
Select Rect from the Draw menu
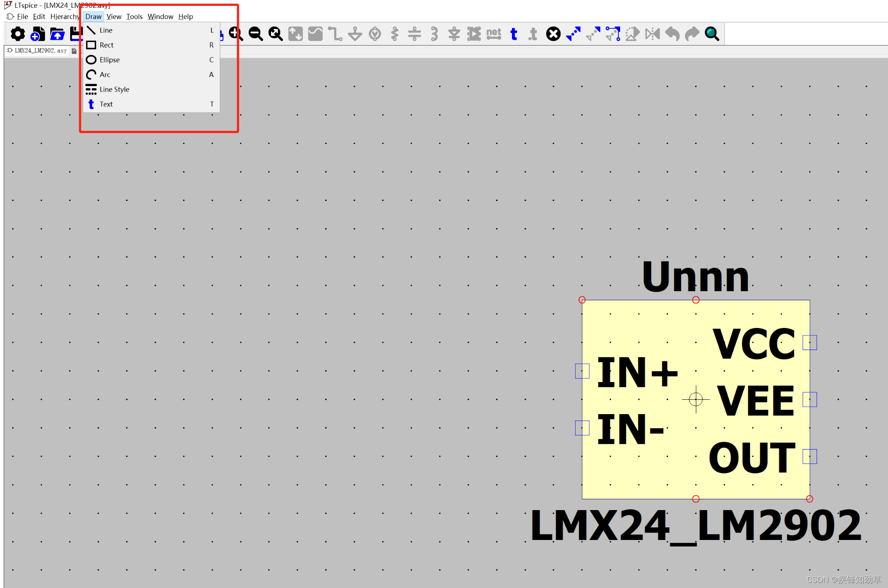pyautogui.click(x=106, y=45)
